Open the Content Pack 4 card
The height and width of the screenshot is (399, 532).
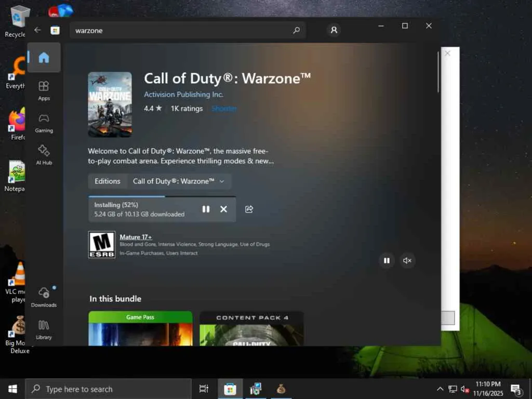point(251,328)
